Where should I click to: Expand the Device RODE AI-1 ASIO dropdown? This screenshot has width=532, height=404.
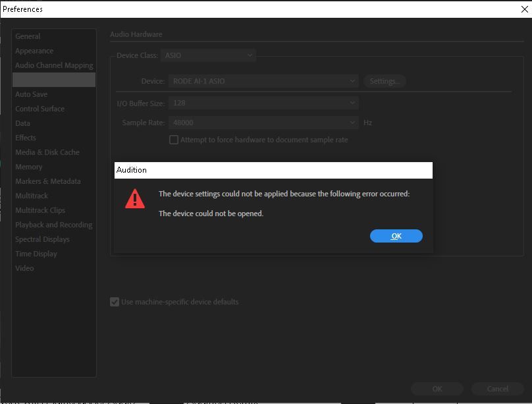pos(263,81)
